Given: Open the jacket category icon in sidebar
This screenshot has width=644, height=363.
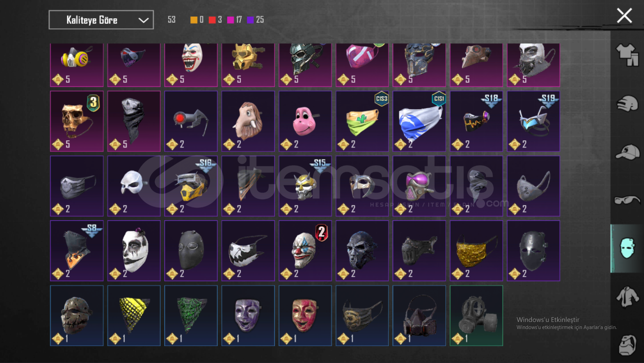Looking at the screenshot, I should [x=627, y=297].
